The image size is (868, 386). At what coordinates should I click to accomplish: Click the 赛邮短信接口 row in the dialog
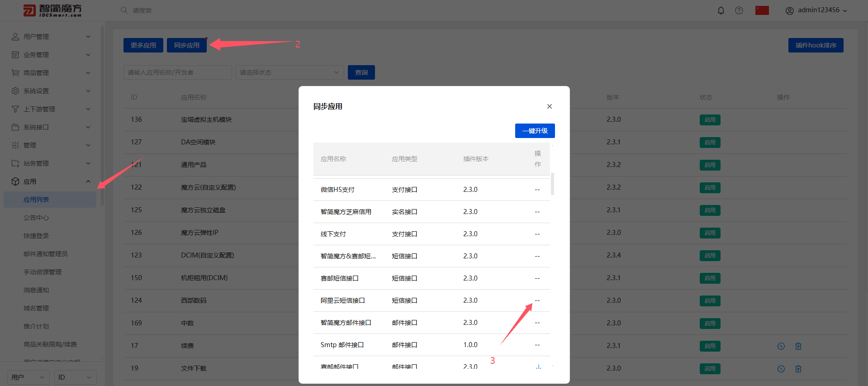click(432, 278)
